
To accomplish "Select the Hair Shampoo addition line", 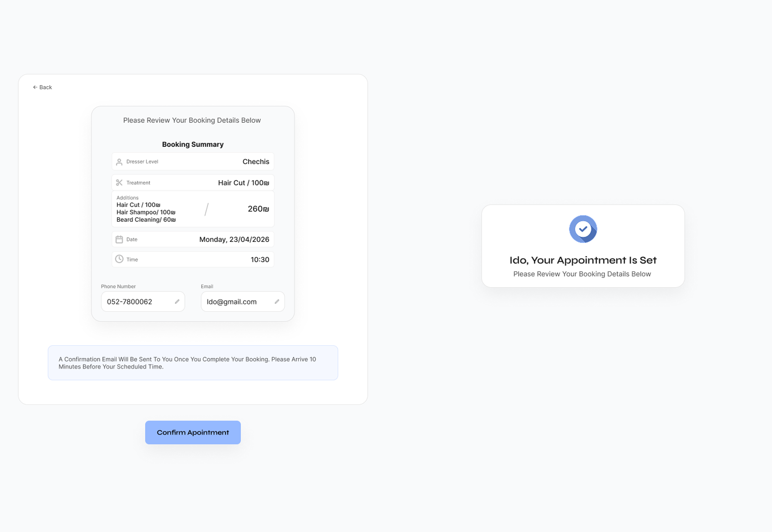I will click(146, 212).
